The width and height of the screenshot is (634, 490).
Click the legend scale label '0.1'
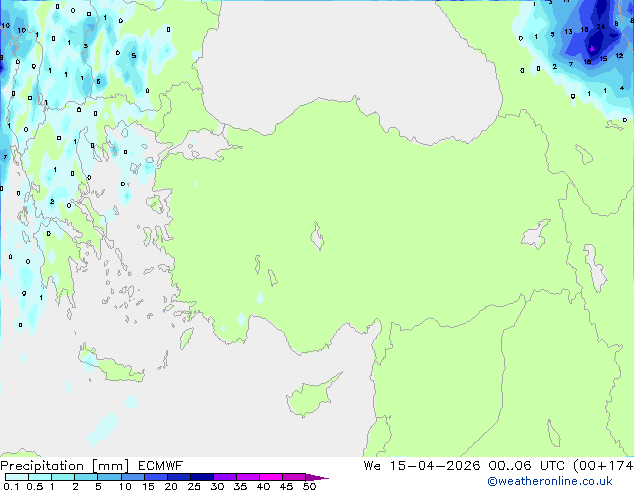click(x=11, y=486)
